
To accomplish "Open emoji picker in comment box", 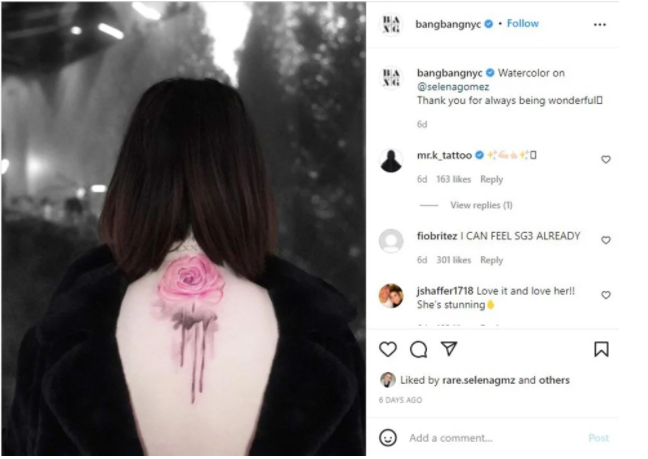I will coord(388,438).
